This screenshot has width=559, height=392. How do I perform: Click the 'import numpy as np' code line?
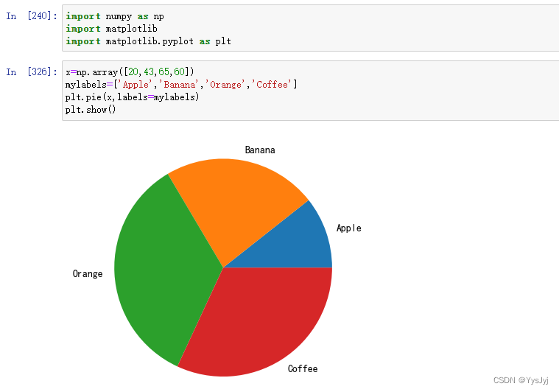click(115, 16)
